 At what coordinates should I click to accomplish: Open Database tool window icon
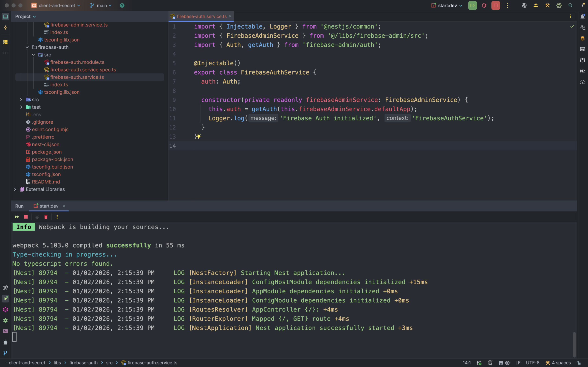[x=582, y=38]
